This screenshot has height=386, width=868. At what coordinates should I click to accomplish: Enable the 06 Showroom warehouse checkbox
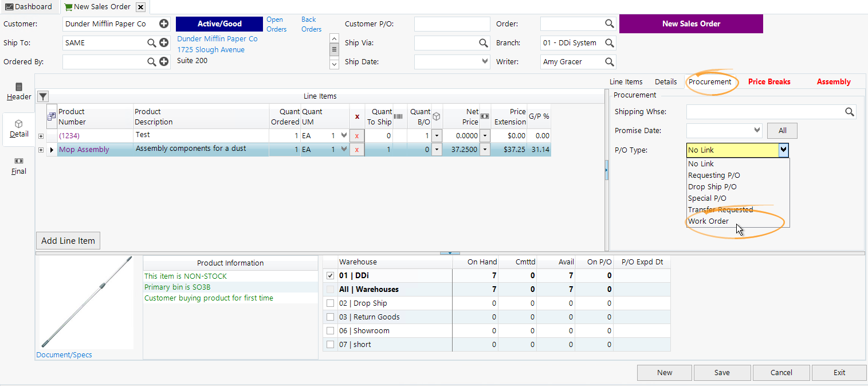[x=330, y=330]
